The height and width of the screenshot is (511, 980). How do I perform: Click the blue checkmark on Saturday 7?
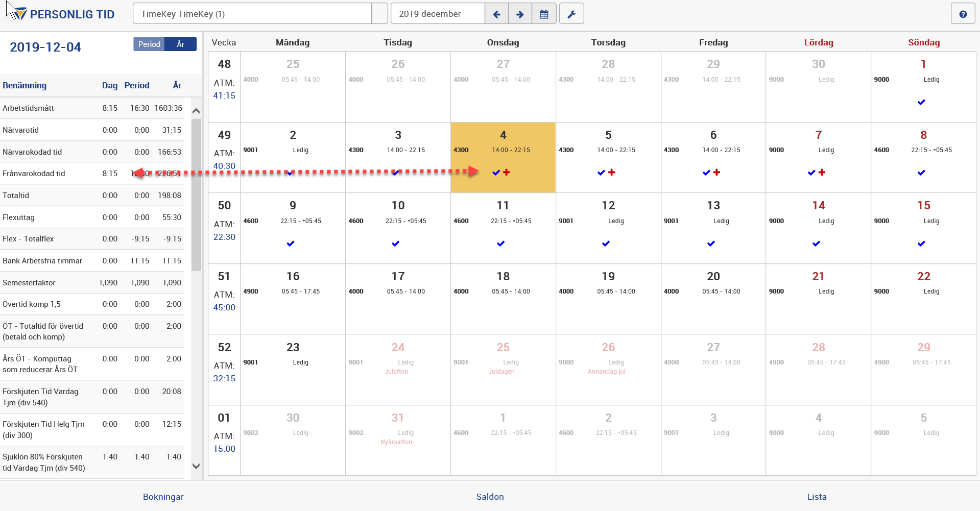click(x=811, y=173)
